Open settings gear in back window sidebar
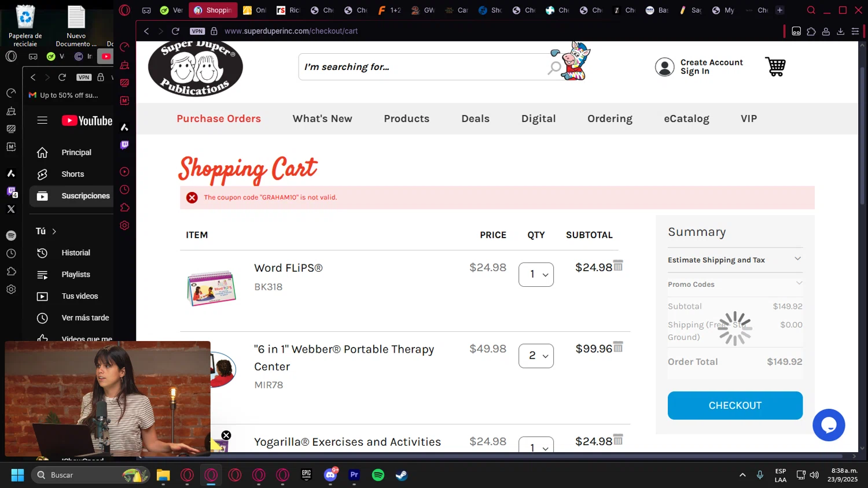Image resolution: width=868 pixels, height=488 pixels. pos(11,289)
